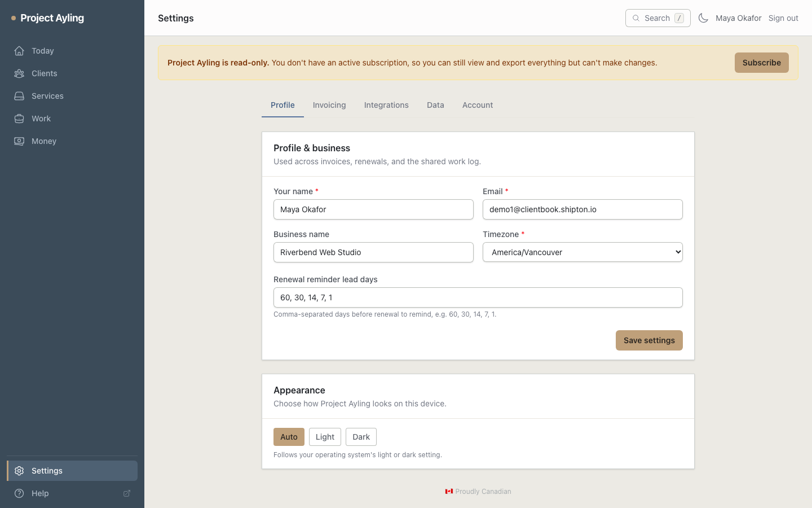Switch to the Integrations tab
812x508 pixels.
click(x=386, y=105)
